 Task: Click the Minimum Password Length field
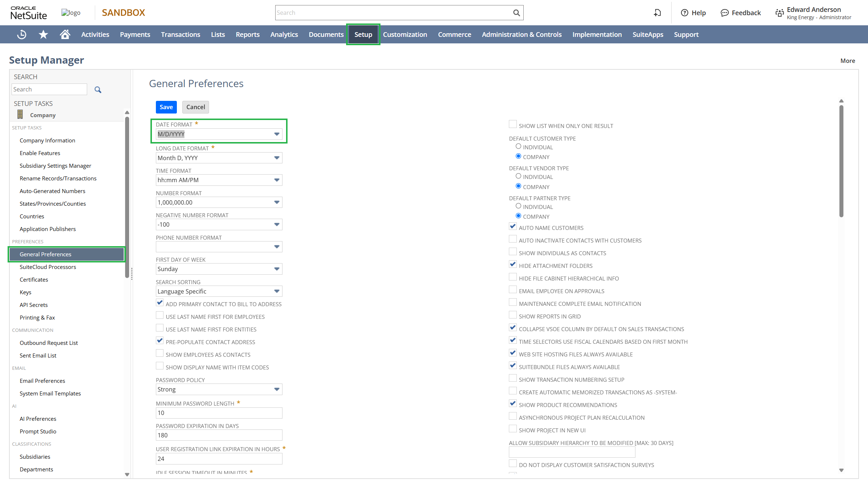tap(219, 413)
